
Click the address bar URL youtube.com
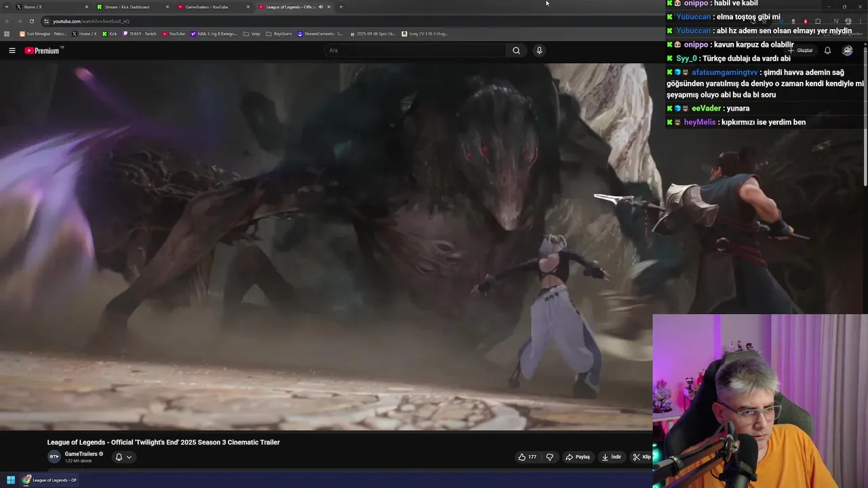tap(91, 21)
